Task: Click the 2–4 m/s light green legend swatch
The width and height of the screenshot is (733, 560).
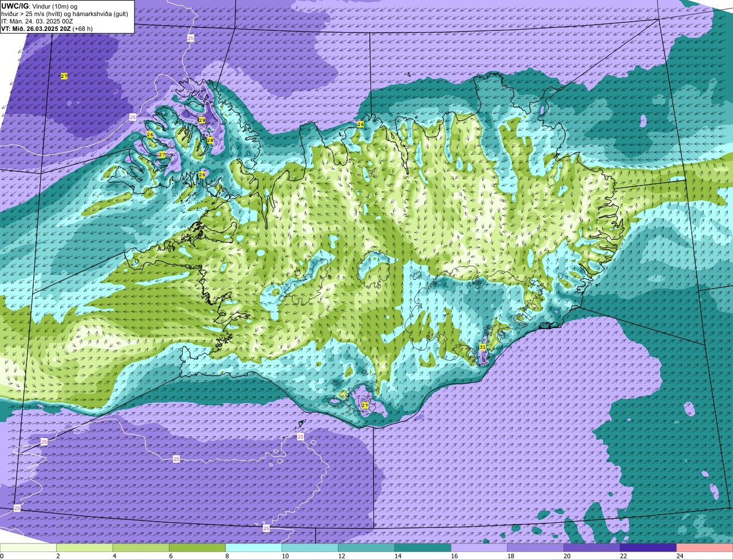Action: 85,547
